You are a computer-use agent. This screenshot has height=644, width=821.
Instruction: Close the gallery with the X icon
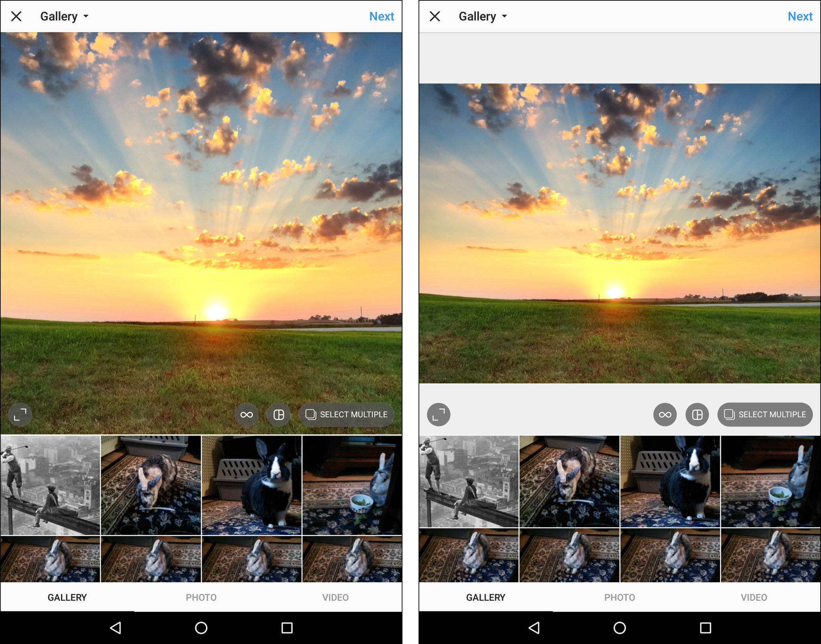(x=16, y=16)
